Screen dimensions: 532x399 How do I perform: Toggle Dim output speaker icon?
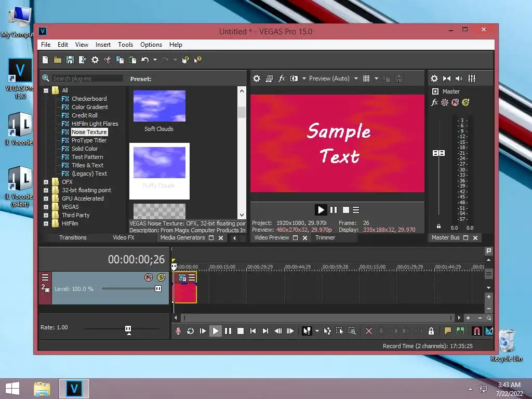[459, 79]
